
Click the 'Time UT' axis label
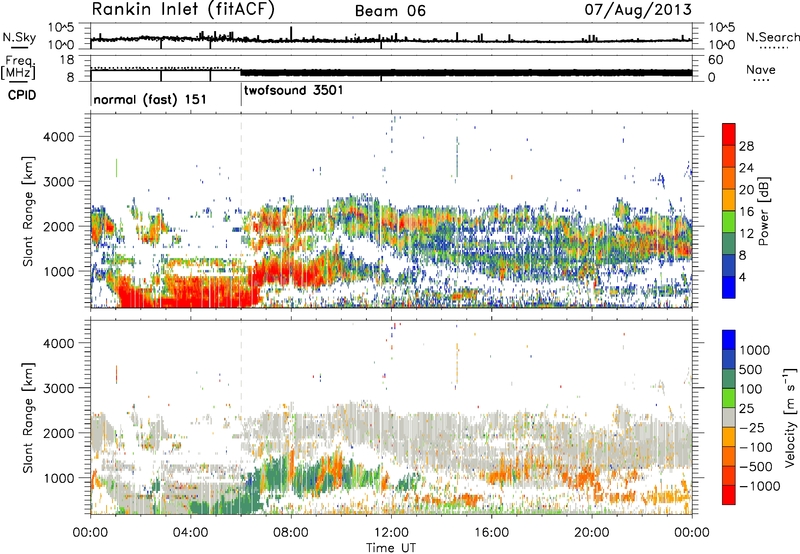391,548
